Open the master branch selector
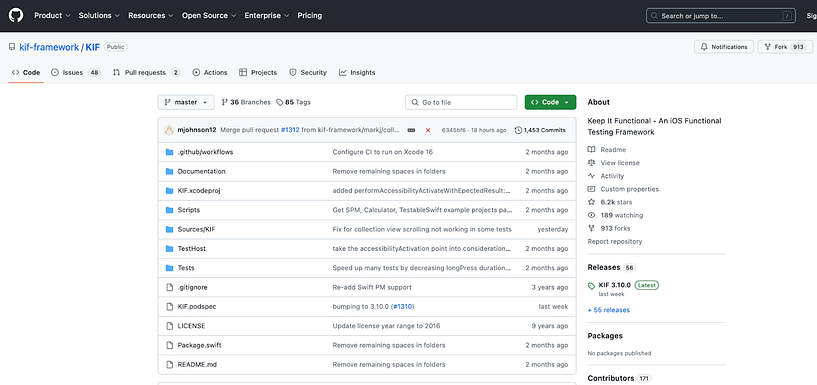817x385 pixels. [186, 102]
